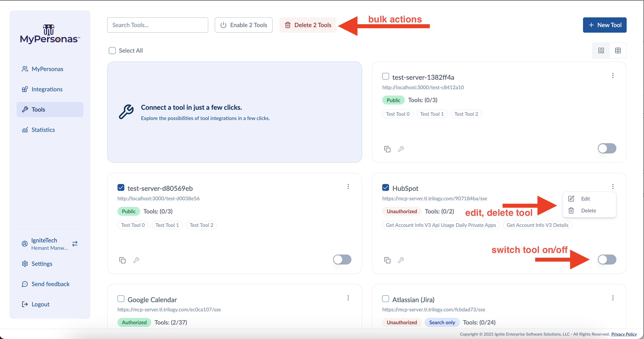Check the Select All checkbox
Viewport: 644px width, 339px height.
coord(112,51)
